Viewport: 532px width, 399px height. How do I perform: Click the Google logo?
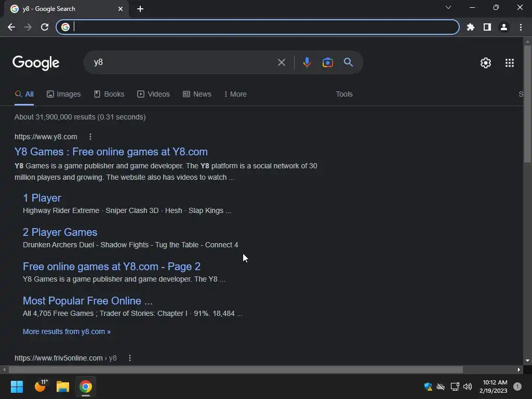[36, 63]
